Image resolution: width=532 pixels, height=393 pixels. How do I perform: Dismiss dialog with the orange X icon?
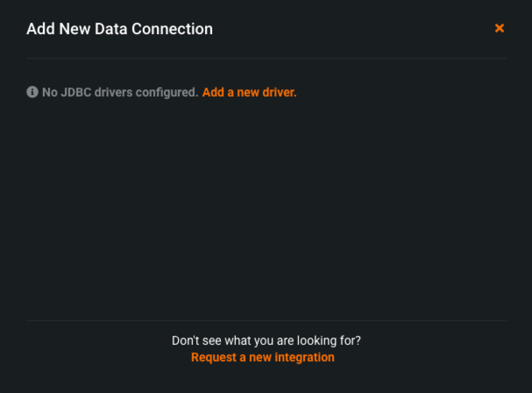click(499, 29)
